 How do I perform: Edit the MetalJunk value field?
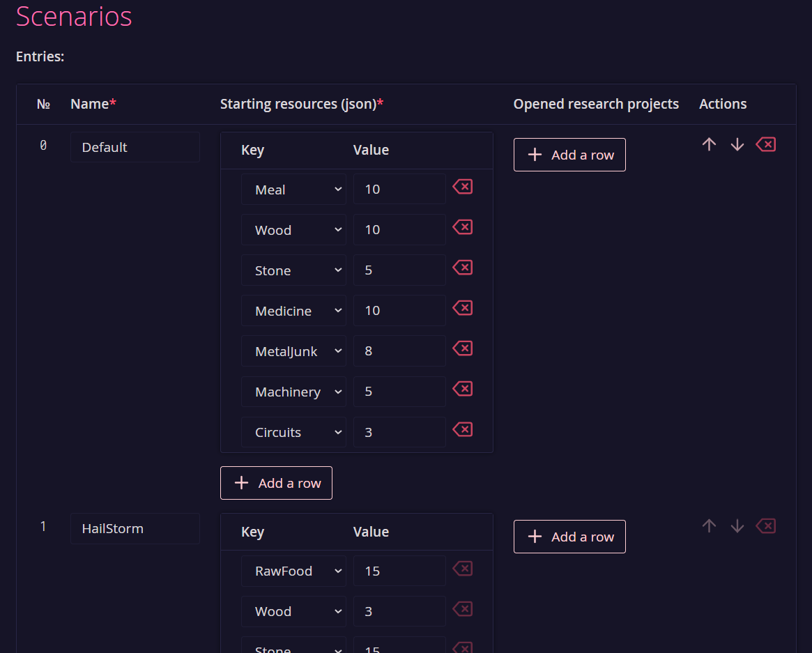(x=399, y=351)
